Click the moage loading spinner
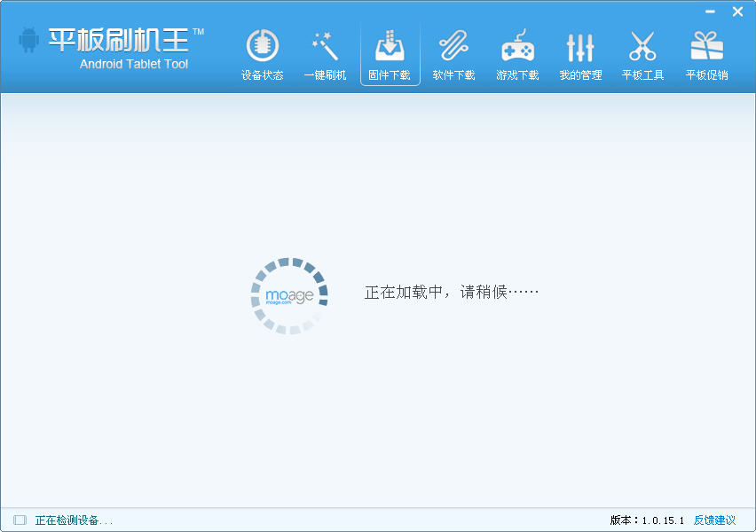Image resolution: width=756 pixels, height=532 pixels. tap(289, 296)
